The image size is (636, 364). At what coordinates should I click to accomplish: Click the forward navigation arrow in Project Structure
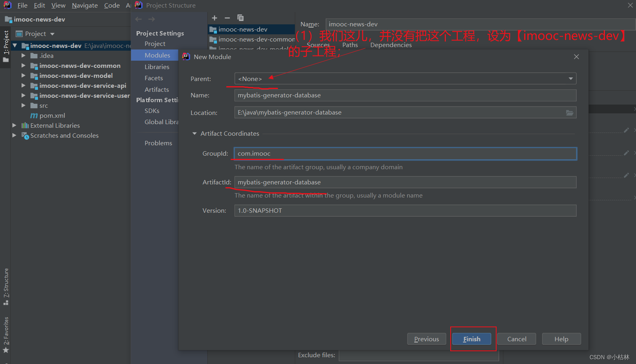[x=152, y=19]
